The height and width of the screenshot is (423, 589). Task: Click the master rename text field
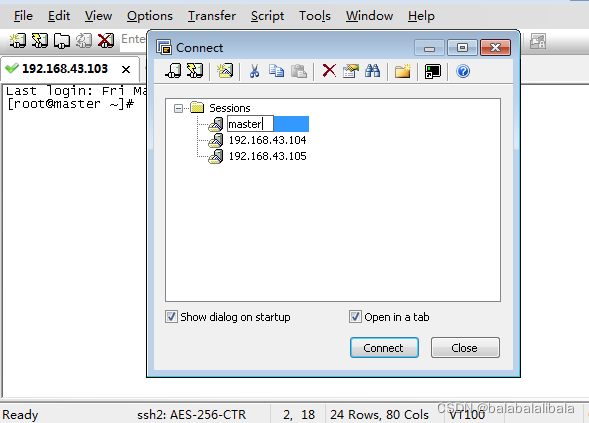click(x=250, y=124)
